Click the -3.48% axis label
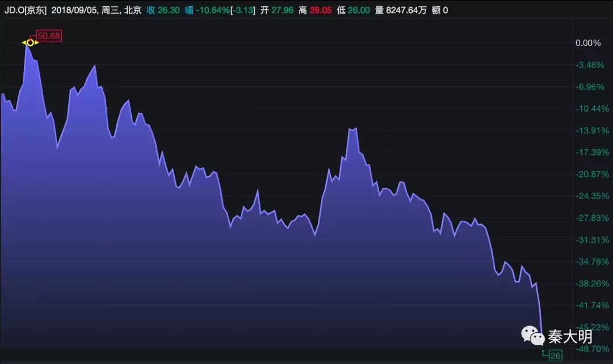This screenshot has width=613, height=364. point(590,65)
